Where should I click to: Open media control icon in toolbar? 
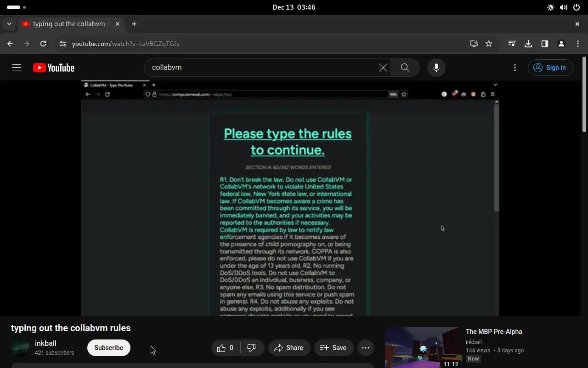pos(512,44)
